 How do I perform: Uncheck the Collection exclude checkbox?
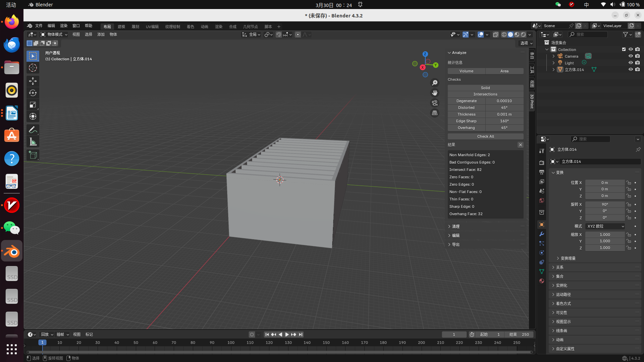point(624,49)
